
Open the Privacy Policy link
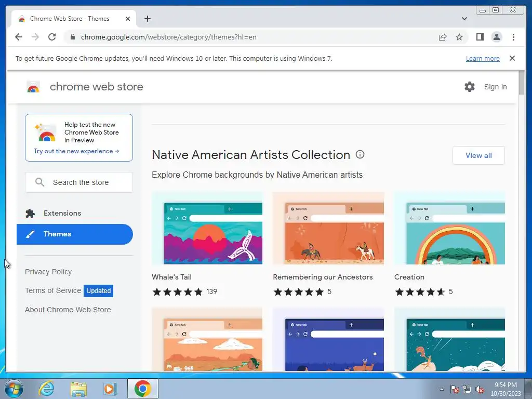(x=48, y=272)
